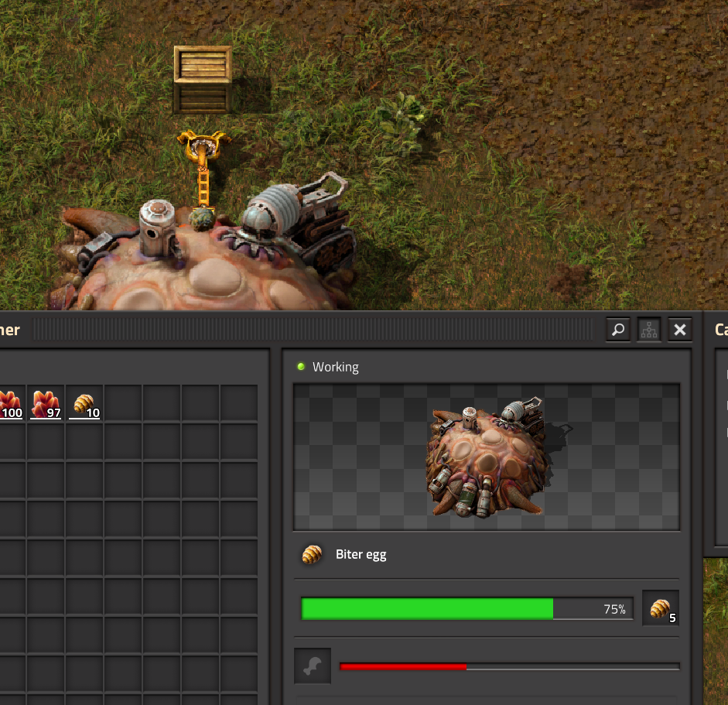728x705 pixels.
Task: Click the empty inventory slot right of eggs
Action: tap(123, 404)
